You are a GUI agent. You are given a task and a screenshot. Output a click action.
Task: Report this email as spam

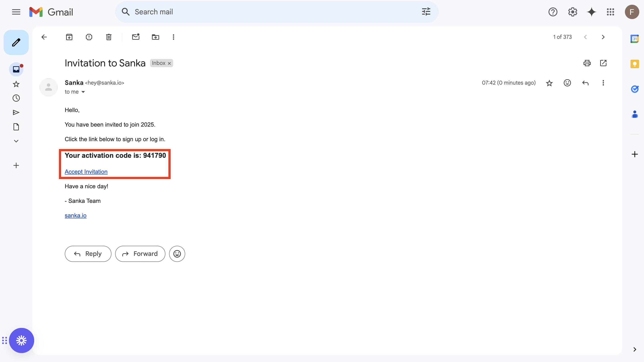coord(89,37)
